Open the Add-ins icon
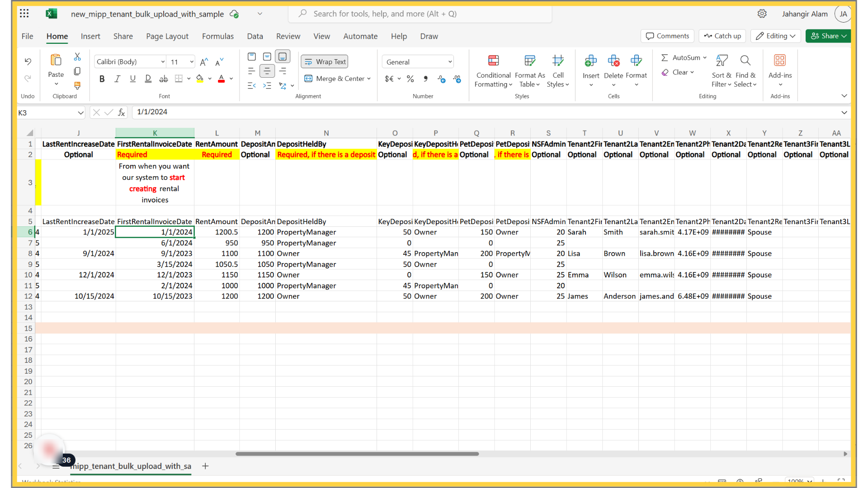 (780, 61)
